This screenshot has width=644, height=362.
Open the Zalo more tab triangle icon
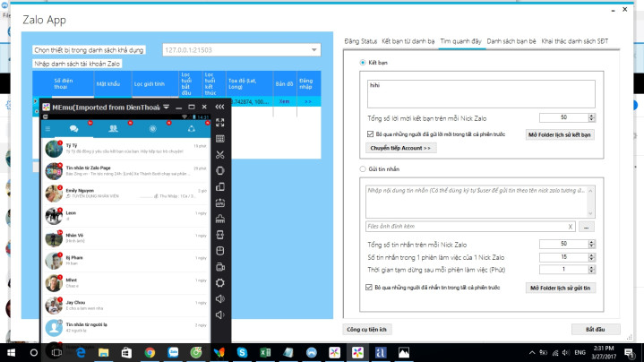192,129
